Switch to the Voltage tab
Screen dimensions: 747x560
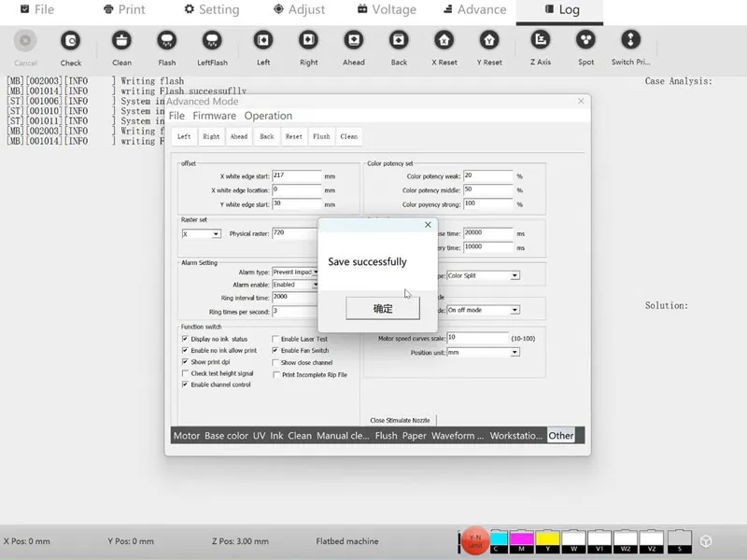pyautogui.click(x=384, y=10)
